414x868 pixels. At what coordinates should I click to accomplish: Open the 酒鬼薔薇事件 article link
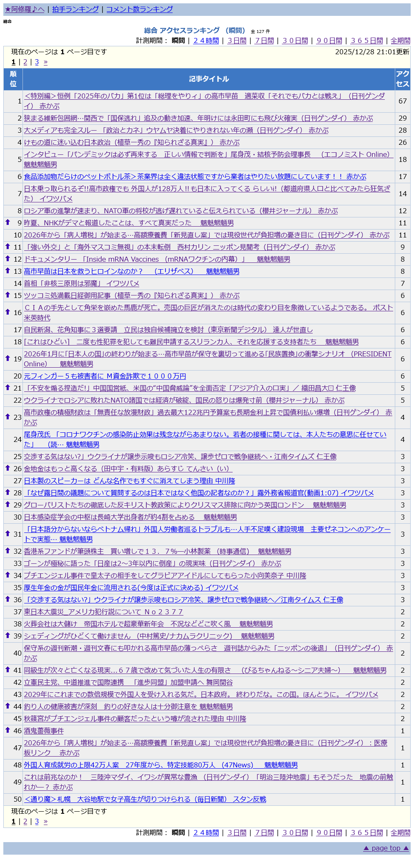(x=44, y=731)
